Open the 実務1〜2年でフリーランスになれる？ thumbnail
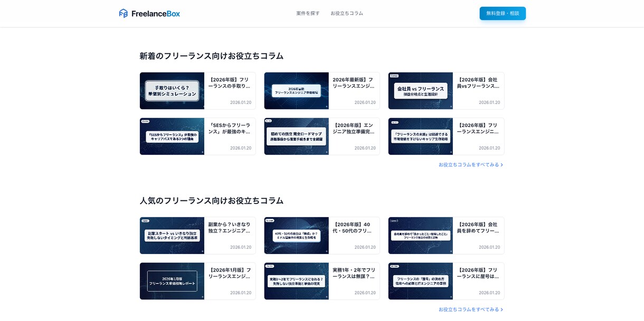Image resolution: width=644 pixels, height=321 pixels. tap(297, 281)
